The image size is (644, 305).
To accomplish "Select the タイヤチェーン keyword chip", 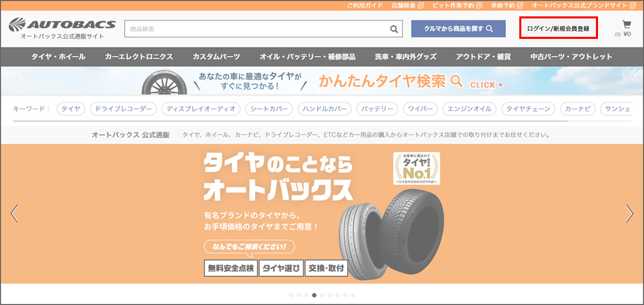I will pos(528,109).
